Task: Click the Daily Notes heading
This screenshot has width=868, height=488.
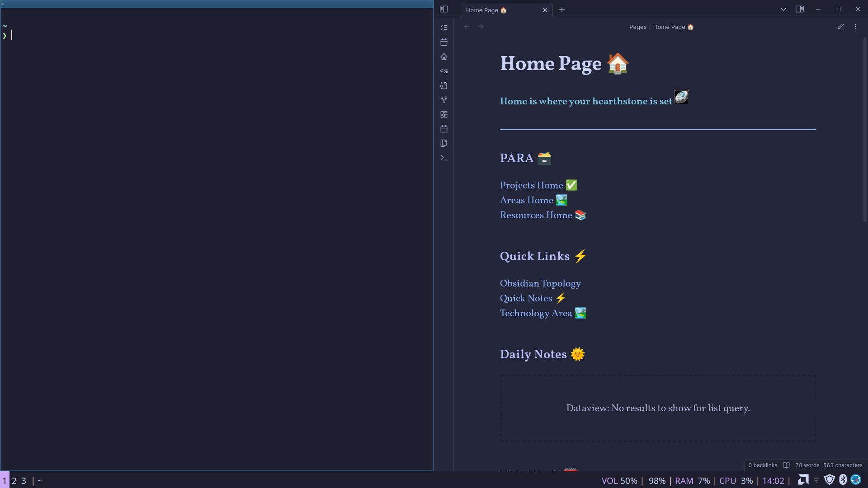Action: 542,354
